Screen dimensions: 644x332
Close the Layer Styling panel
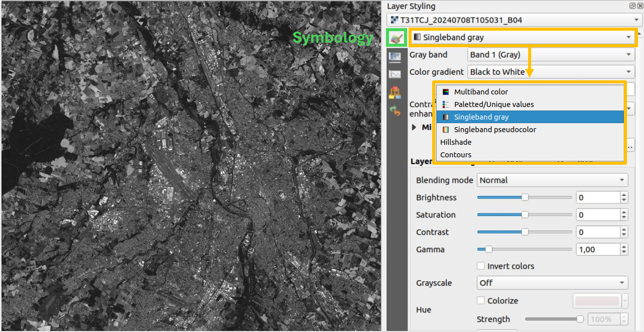639,6
